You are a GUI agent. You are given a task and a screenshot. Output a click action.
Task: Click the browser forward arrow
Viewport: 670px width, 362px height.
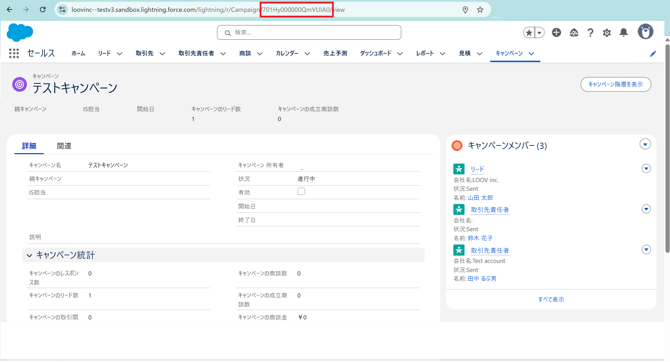tap(26, 9)
